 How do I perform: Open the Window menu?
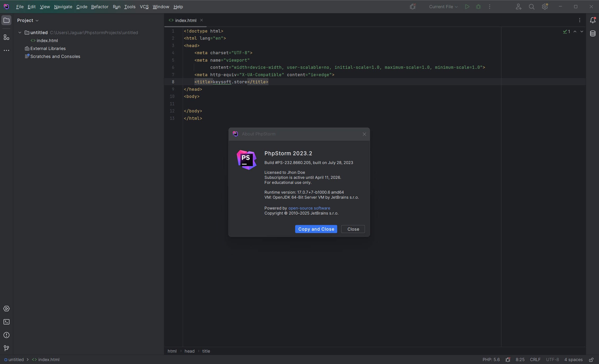(x=161, y=7)
